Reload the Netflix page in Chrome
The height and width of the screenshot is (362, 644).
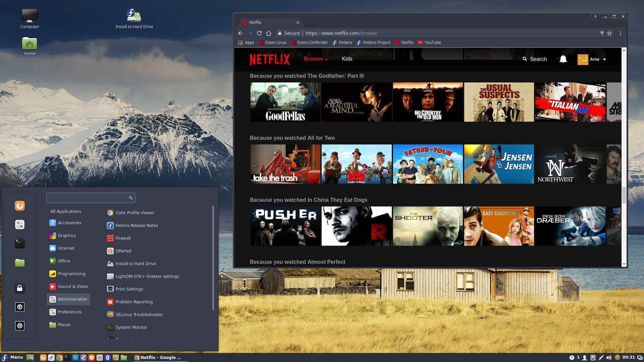(x=259, y=33)
